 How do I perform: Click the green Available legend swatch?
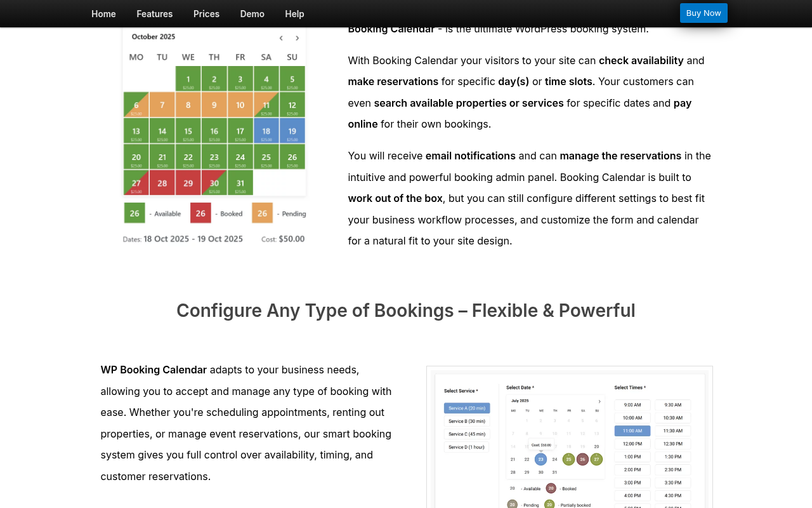(134, 213)
